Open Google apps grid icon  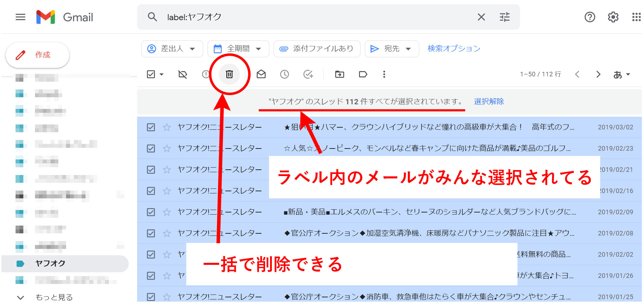(x=636, y=17)
